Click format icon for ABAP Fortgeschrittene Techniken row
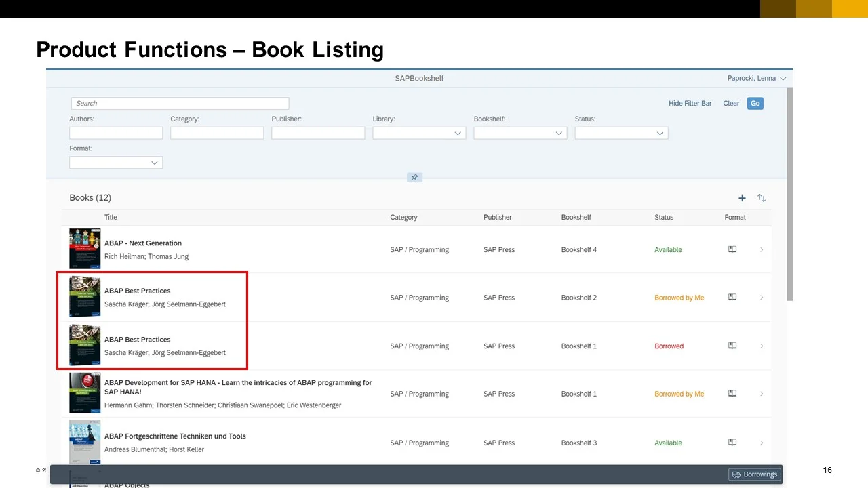The height and width of the screenshot is (488, 868). pos(732,442)
